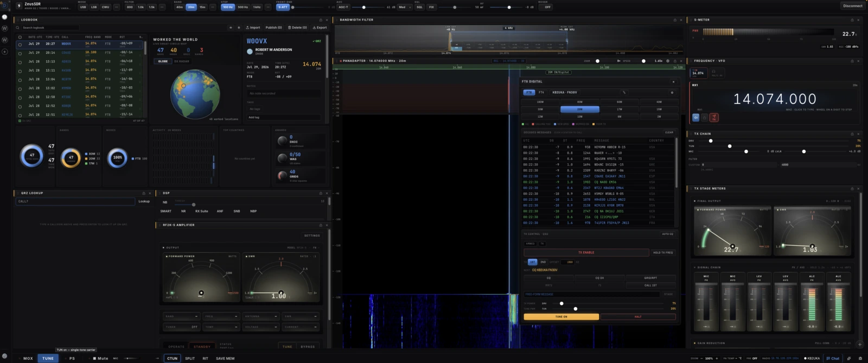
Task: Lock the S-Meter panel
Action: (852, 20)
